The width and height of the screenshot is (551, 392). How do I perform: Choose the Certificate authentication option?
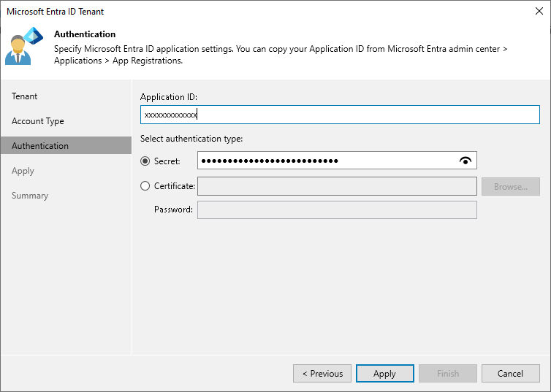point(145,186)
